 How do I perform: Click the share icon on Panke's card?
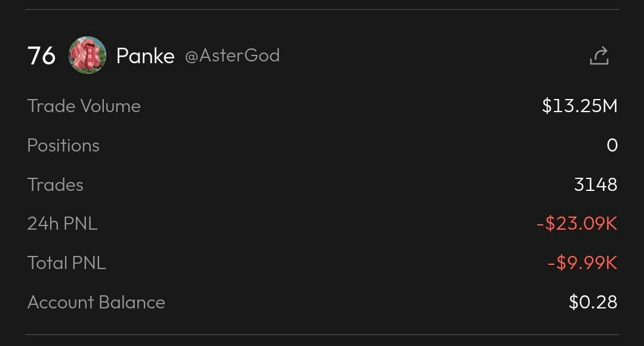[599, 55]
